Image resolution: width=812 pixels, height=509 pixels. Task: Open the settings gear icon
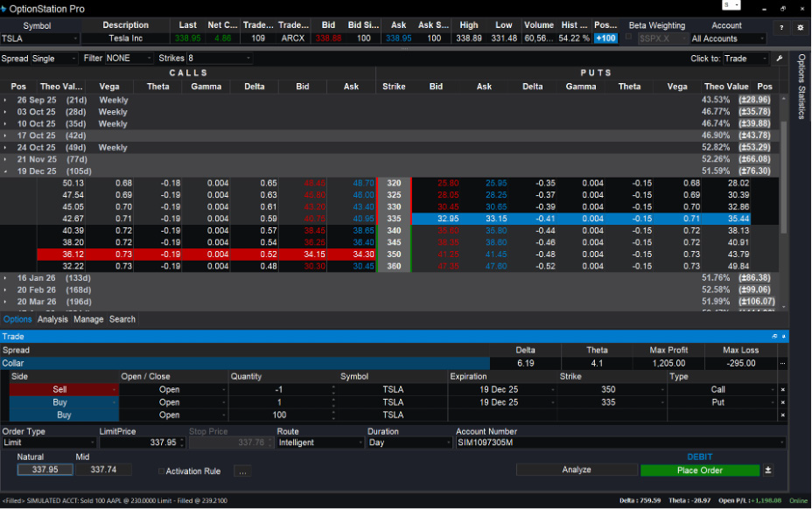tap(799, 27)
